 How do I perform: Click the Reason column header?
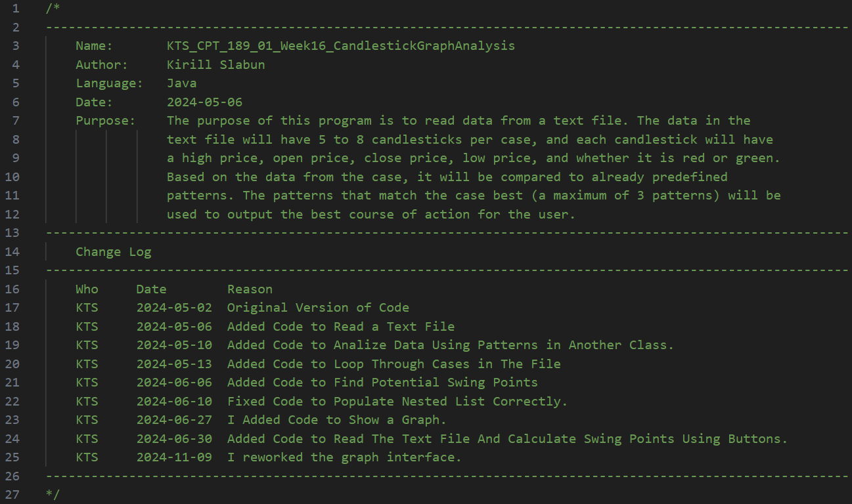(250, 289)
